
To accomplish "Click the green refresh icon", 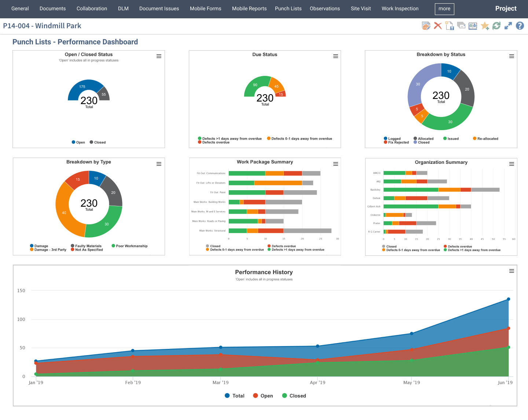I will click(496, 26).
